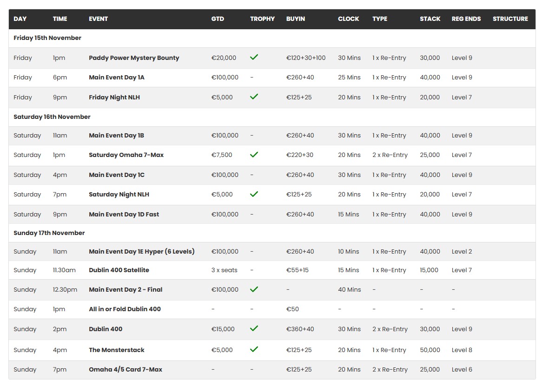The image size is (549, 392).
Task: Click the trophy checkmark for Saturday Night NLH
Action: (x=254, y=194)
